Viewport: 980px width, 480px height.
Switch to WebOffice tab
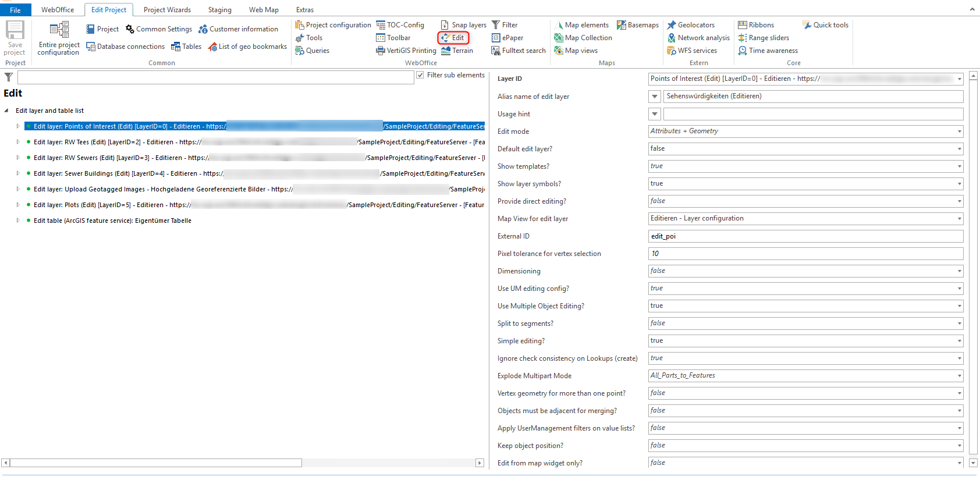[58, 10]
